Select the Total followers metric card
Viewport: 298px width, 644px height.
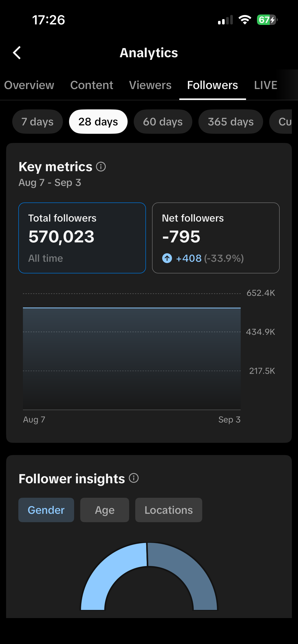82,238
